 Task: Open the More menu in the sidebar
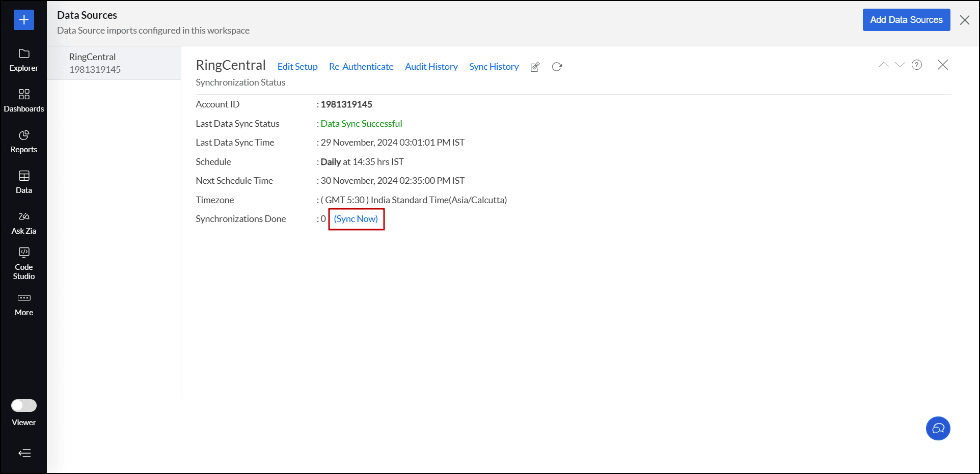coord(23,304)
